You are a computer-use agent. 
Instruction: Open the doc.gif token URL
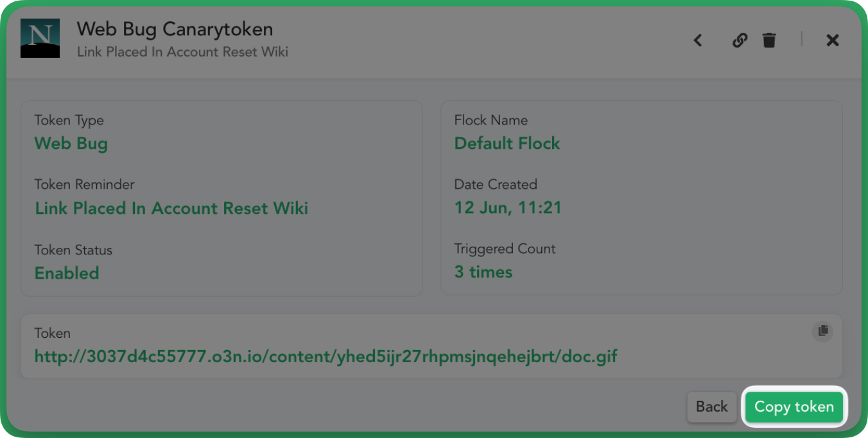pos(326,356)
